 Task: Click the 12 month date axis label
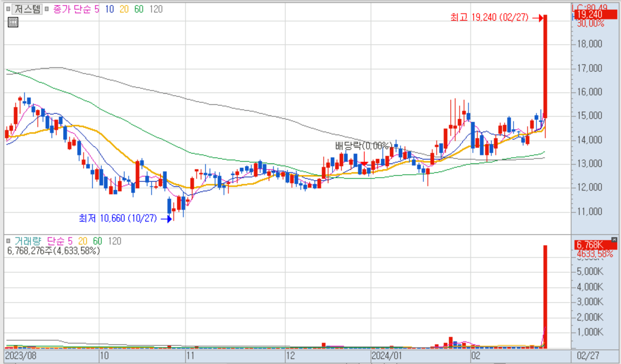[x=291, y=356]
